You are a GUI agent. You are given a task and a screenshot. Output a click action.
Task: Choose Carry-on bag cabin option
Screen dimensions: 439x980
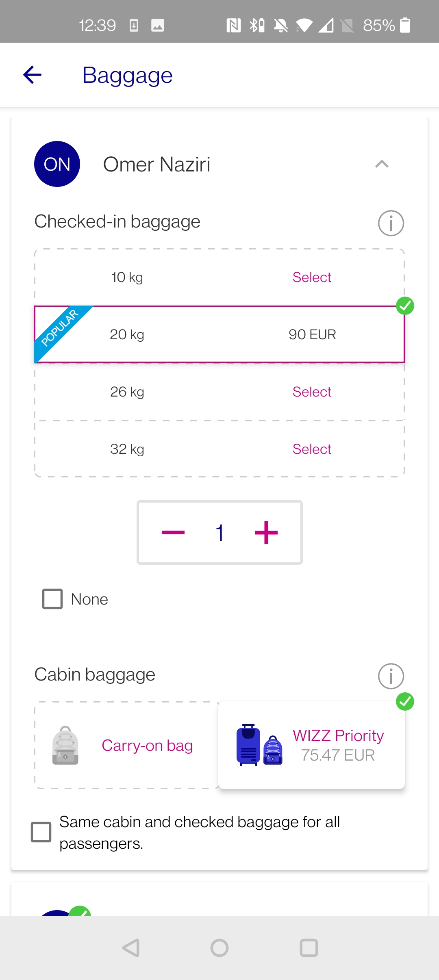127,745
